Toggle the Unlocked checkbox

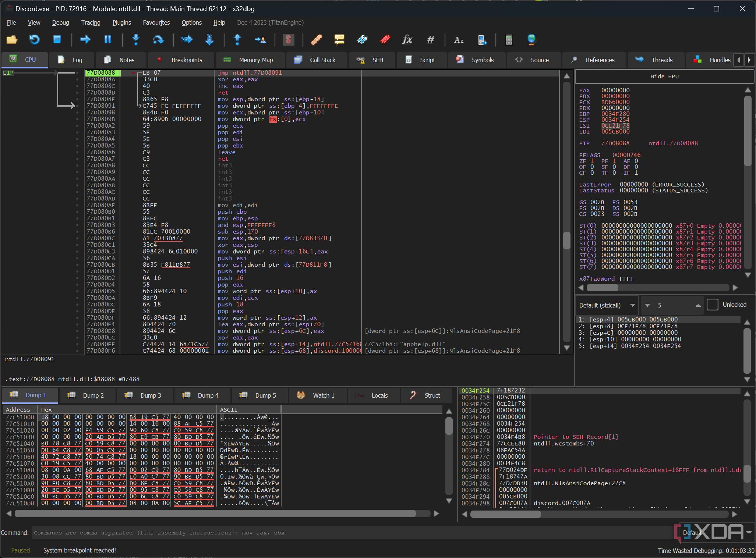pos(713,305)
